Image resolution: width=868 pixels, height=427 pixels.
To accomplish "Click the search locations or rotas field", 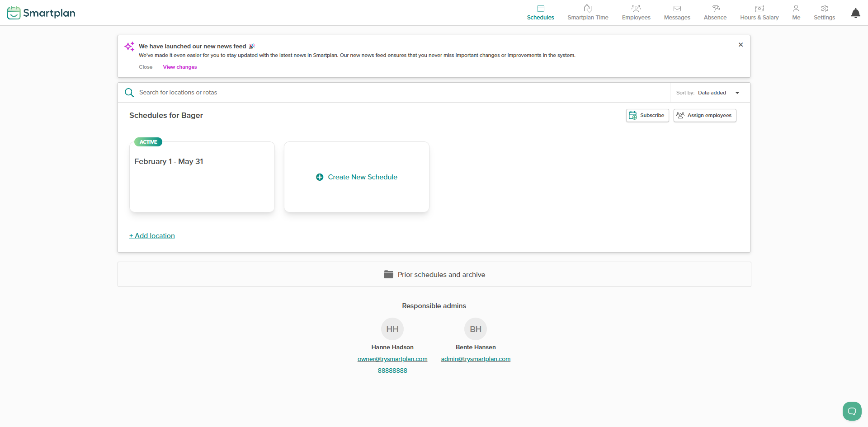I will click(316, 92).
